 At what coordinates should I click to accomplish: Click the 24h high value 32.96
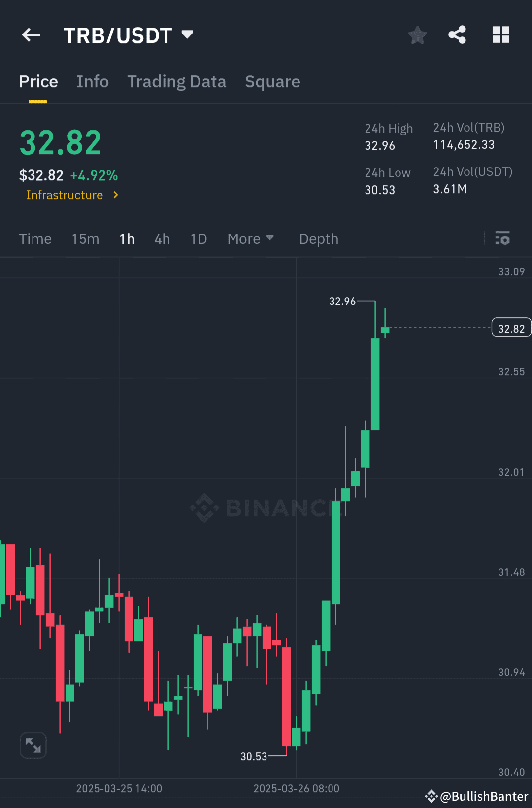coord(379,145)
